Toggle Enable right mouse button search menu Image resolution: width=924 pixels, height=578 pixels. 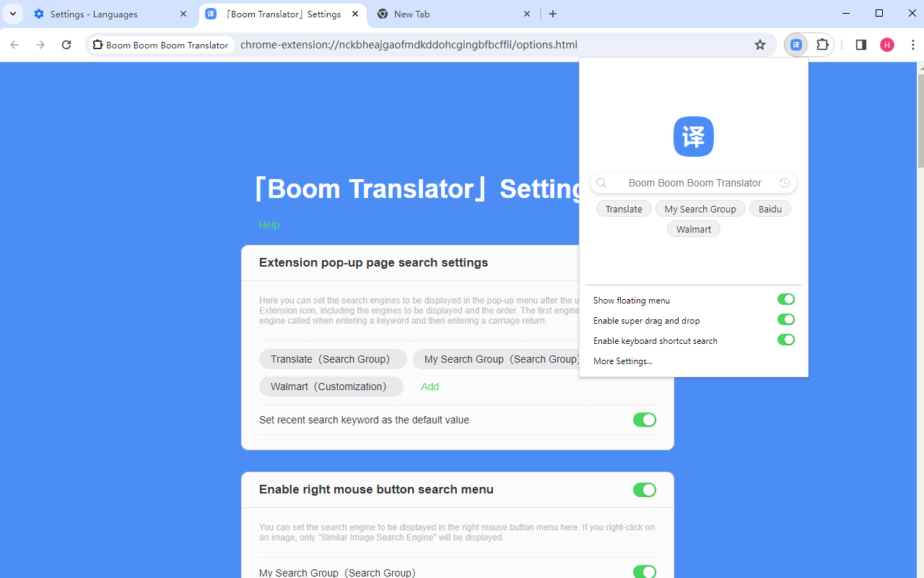(645, 490)
